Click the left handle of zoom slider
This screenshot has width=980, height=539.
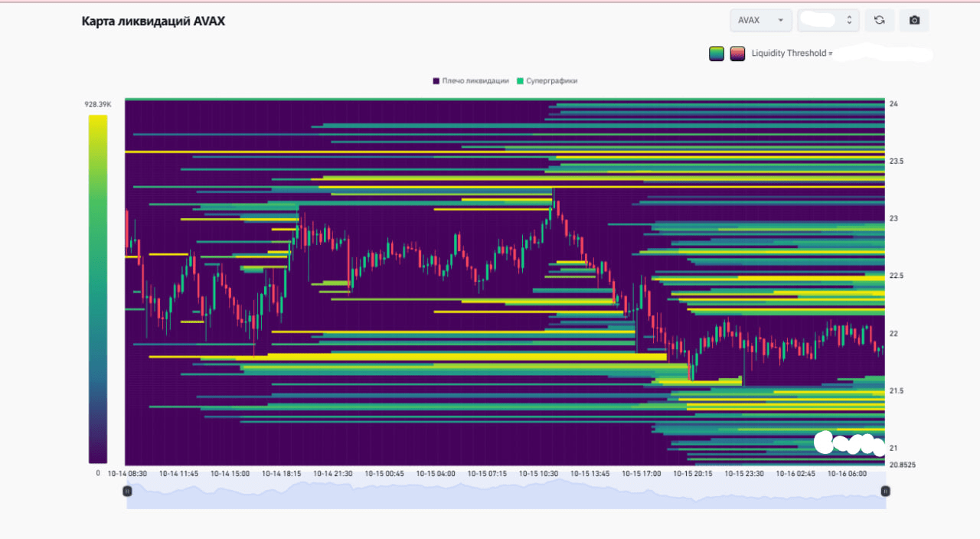tap(127, 491)
